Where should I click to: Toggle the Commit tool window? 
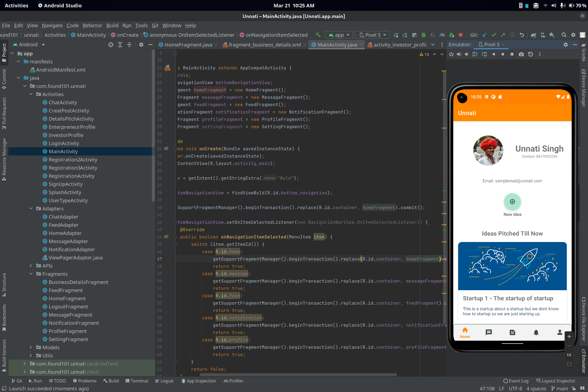click(4, 79)
